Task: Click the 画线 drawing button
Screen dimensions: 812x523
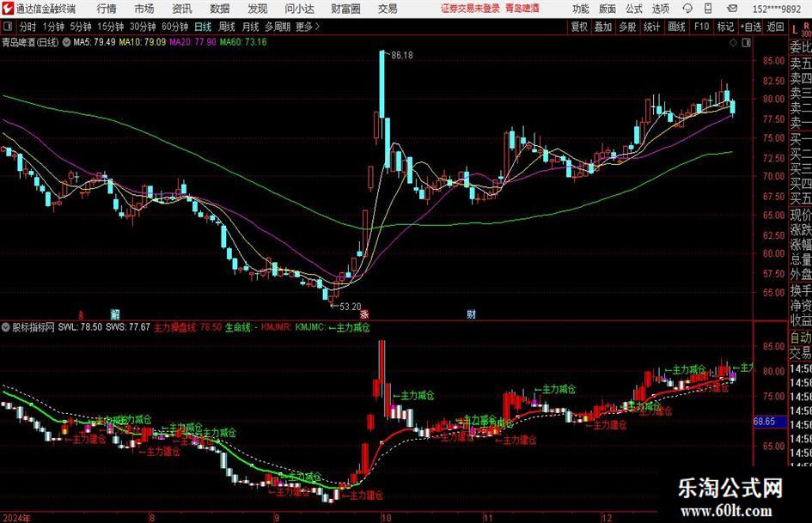Action: (x=677, y=27)
